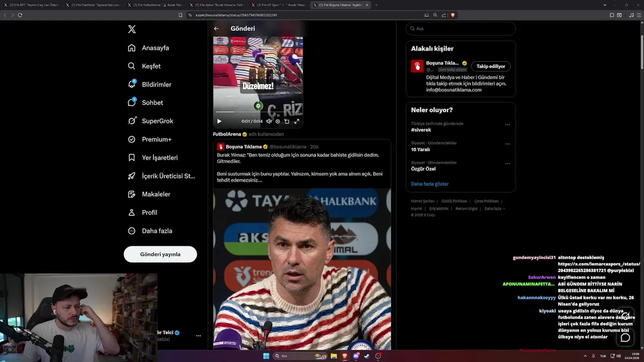
Task: Click Daha fazla göster link
Action: [x=430, y=184]
